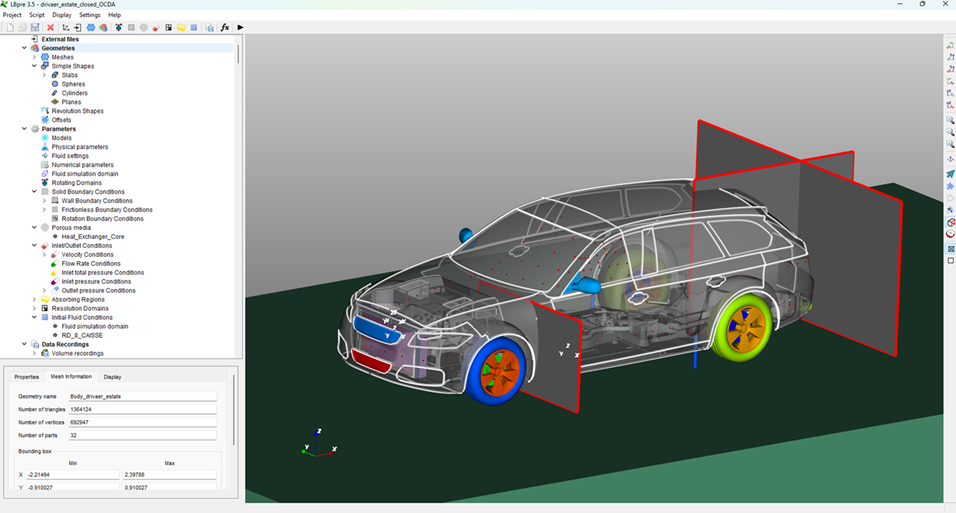Click the red X delete icon in toolbar
The width and height of the screenshot is (956, 513).
click(x=50, y=27)
